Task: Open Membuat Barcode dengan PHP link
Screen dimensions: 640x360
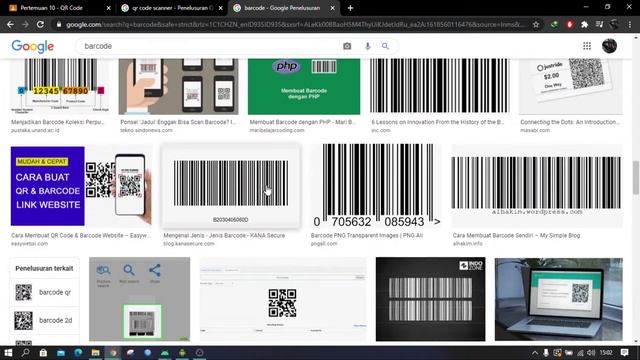Action: (302, 122)
